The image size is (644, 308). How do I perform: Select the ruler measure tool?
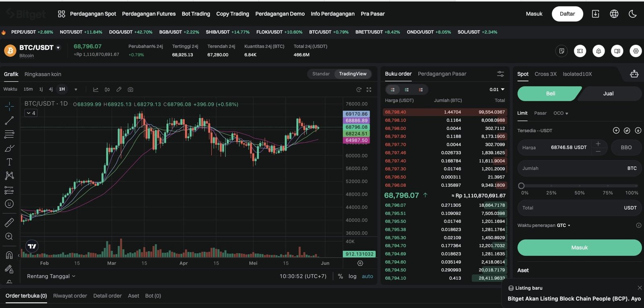(9, 222)
